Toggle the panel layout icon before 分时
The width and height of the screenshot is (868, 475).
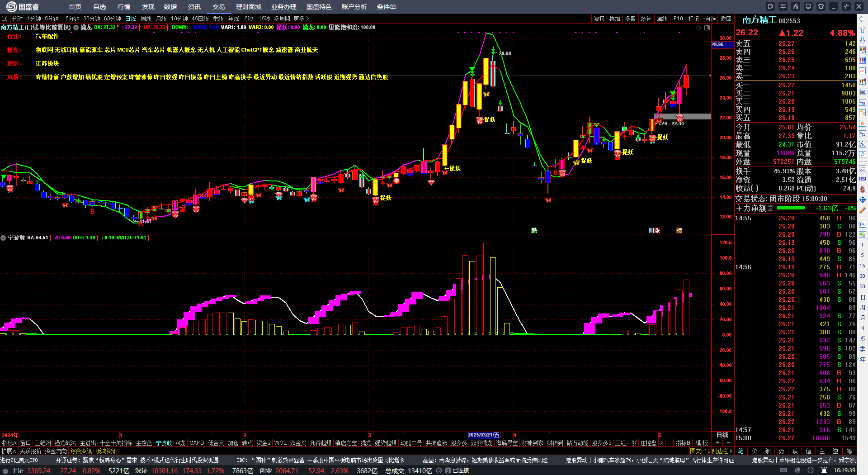(x=5, y=19)
